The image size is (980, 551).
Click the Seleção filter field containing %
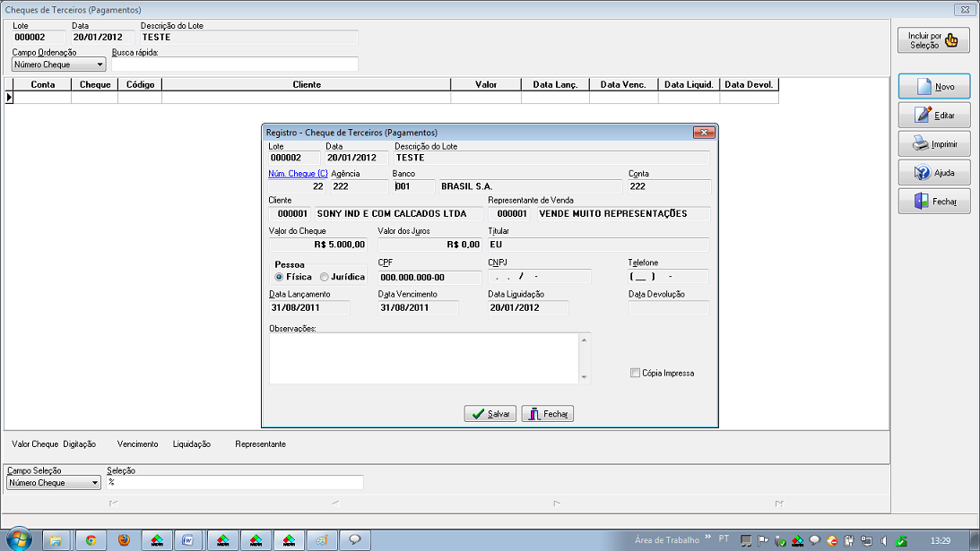234,482
